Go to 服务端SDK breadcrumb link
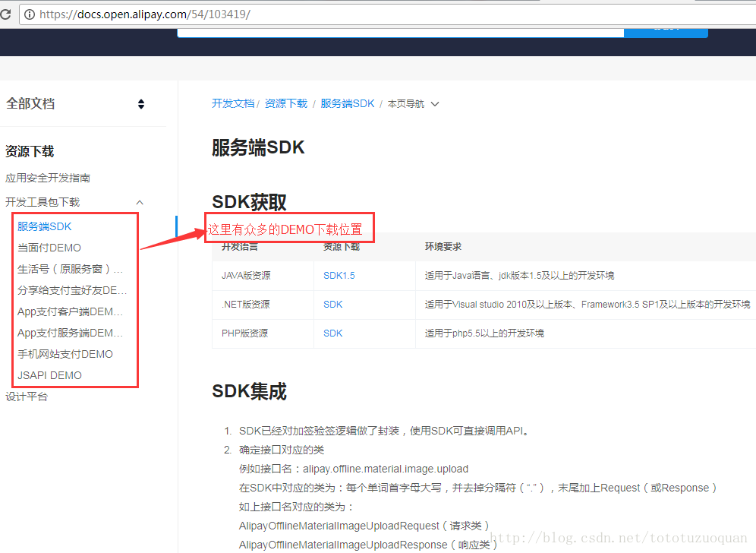This screenshot has height=553, width=756. point(347,103)
